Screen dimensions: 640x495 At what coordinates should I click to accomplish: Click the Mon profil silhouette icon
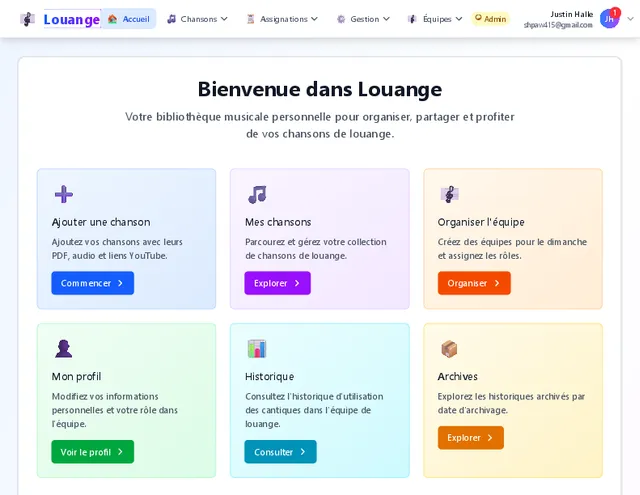pos(63,348)
